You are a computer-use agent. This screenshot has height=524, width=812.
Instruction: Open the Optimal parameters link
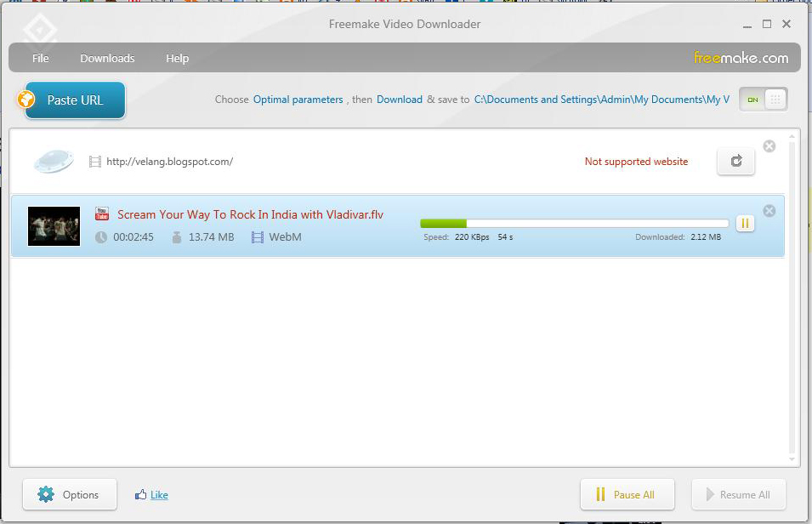(x=298, y=100)
